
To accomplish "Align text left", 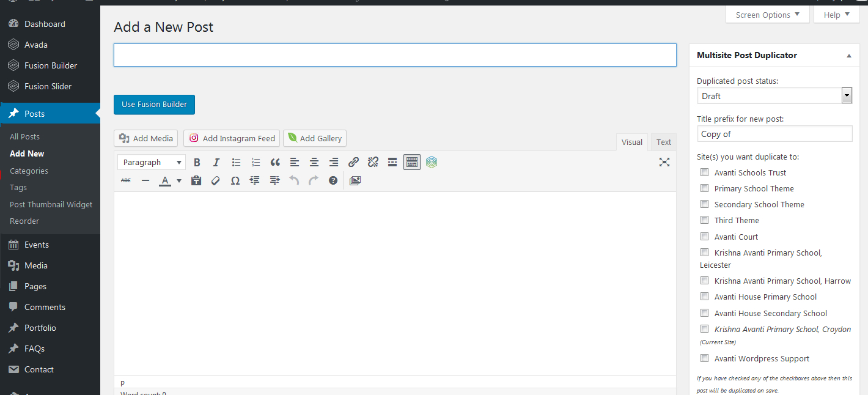I will pyautogui.click(x=295, y=162).
